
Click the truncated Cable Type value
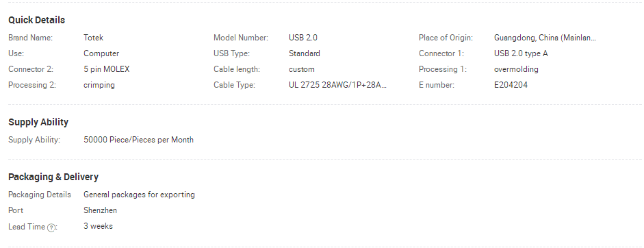click(x=337, y=85)
